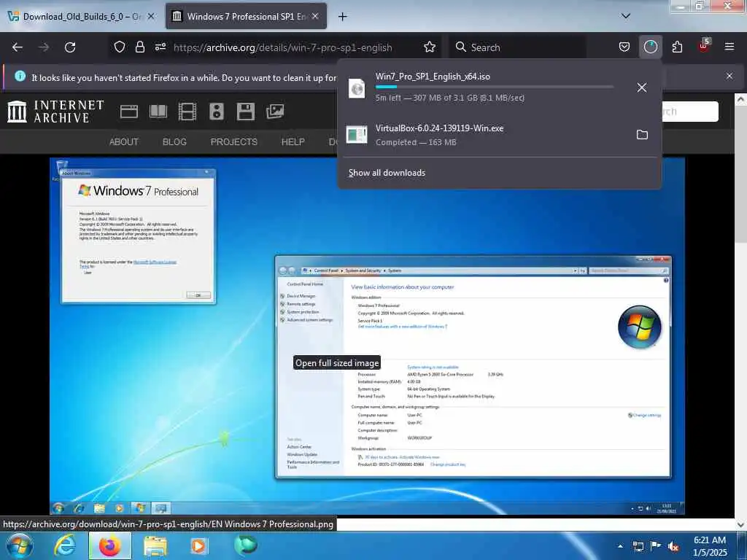Open Action Center flag icon
This screenshot has width=747, height=560.
point(656,546)
